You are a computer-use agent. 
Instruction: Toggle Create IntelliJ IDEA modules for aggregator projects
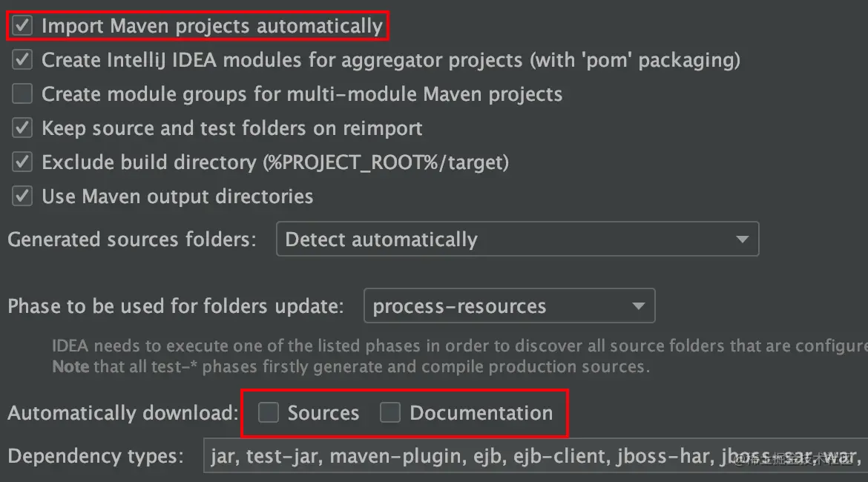click(23, 60)
